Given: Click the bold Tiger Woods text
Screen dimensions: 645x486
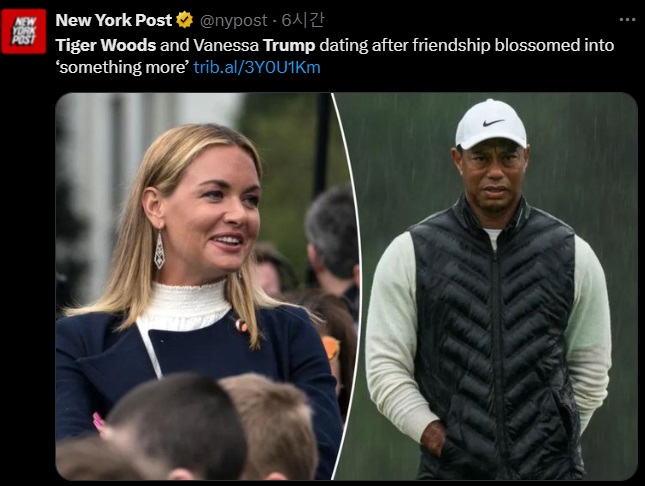Looking at the screenshot, I should (106, 45).
